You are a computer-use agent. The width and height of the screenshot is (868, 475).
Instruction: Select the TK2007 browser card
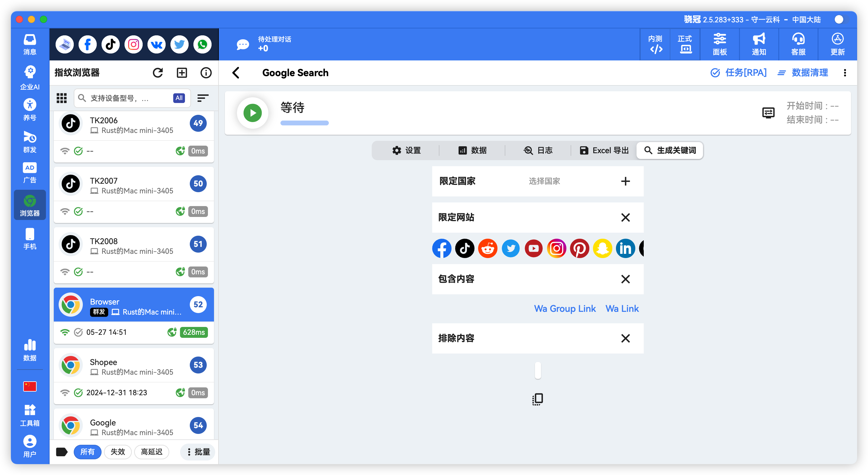pos(134,195)
